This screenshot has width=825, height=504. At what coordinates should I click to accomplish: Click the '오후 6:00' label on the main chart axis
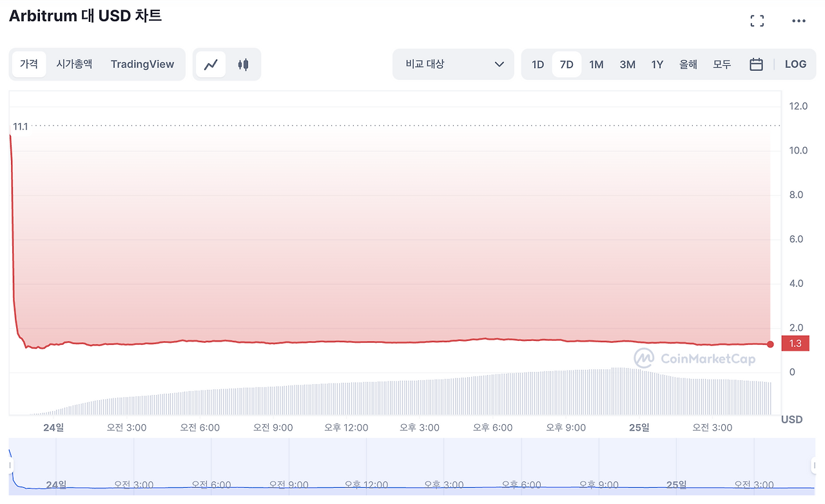pos(493,427)
